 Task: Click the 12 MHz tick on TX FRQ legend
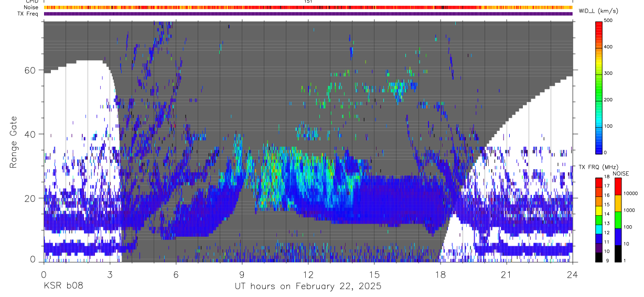(607, 233)
